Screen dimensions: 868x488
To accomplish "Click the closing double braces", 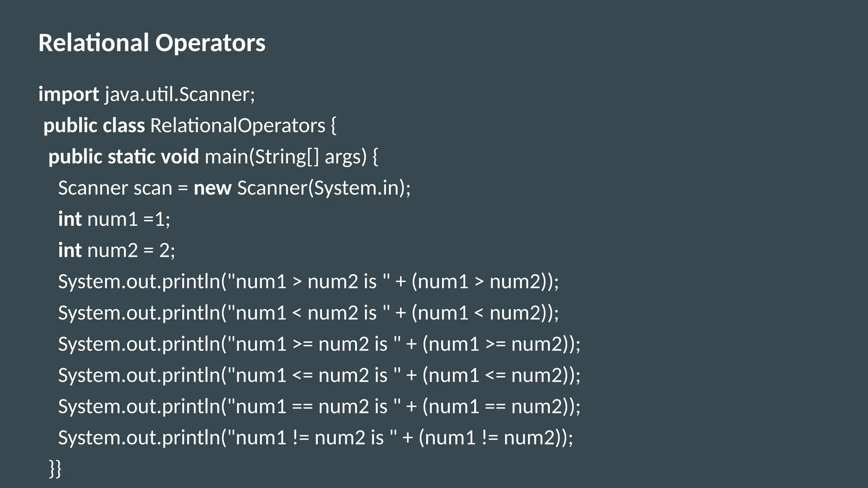I will tap(56, 469).
